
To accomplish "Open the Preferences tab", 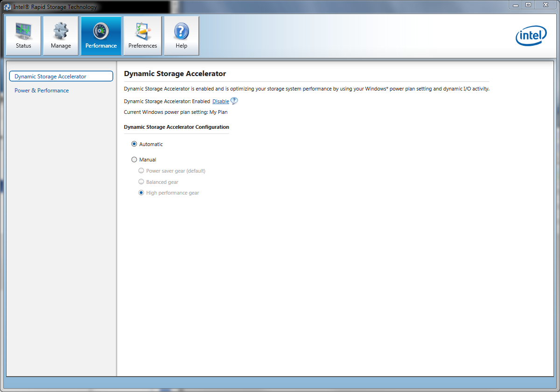I will 143,36.
